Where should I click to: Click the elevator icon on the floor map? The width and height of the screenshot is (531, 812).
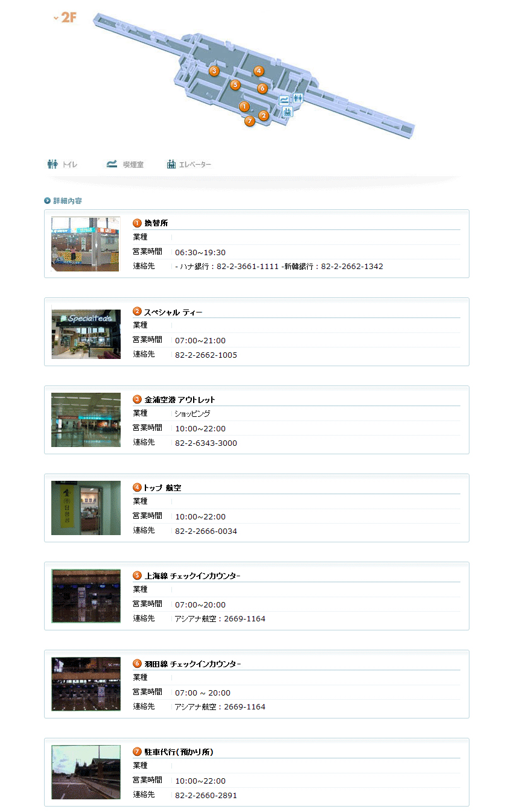click(x=287, y=112)
